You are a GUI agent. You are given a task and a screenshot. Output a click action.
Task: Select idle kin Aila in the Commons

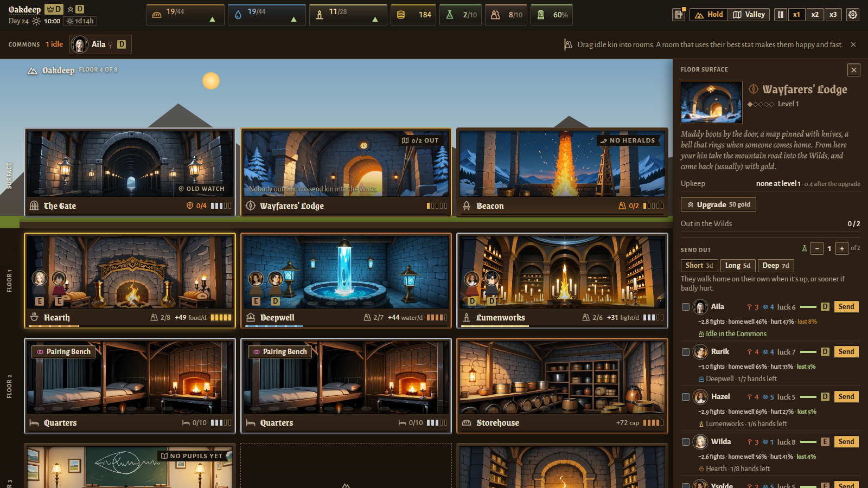point(100,44)
